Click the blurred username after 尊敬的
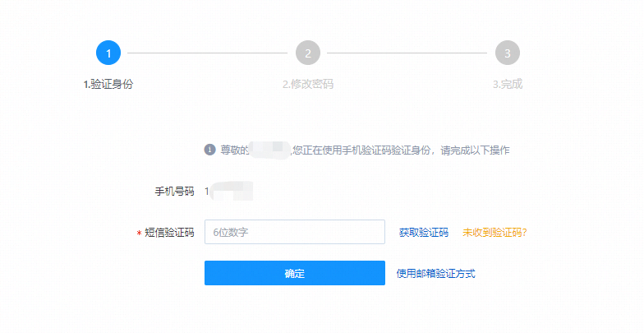Image resolution: width=644 pixels, height=333 pixels. click(270, 150)
